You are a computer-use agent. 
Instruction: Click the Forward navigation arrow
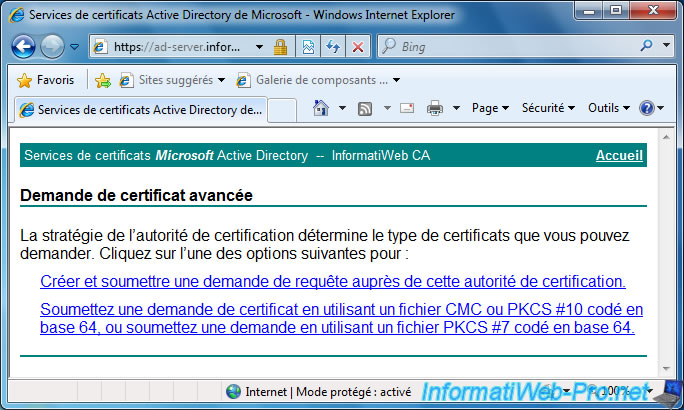click(52, 46)
